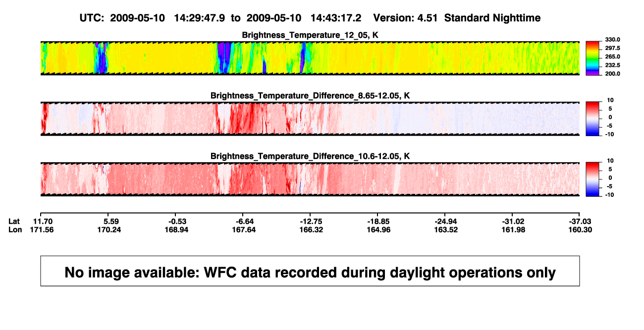The image size is (644, 330).
Task: Click the longitude value "160.30"
Action: coord(580,230)
